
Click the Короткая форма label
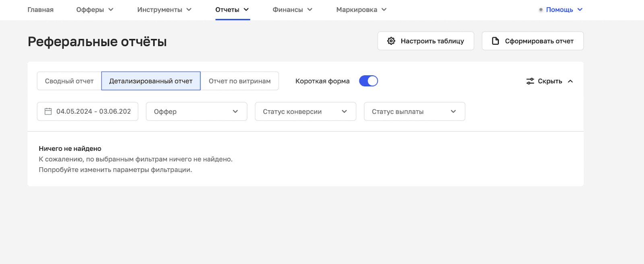322,81
